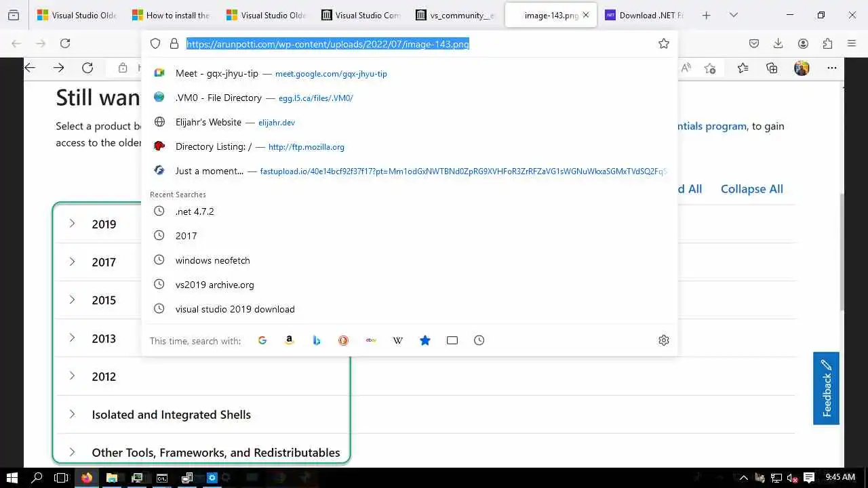The width and height of the screenshot is (868, 488).
Task: Search this time with DuckDuckGo
Action: [344, 340]
